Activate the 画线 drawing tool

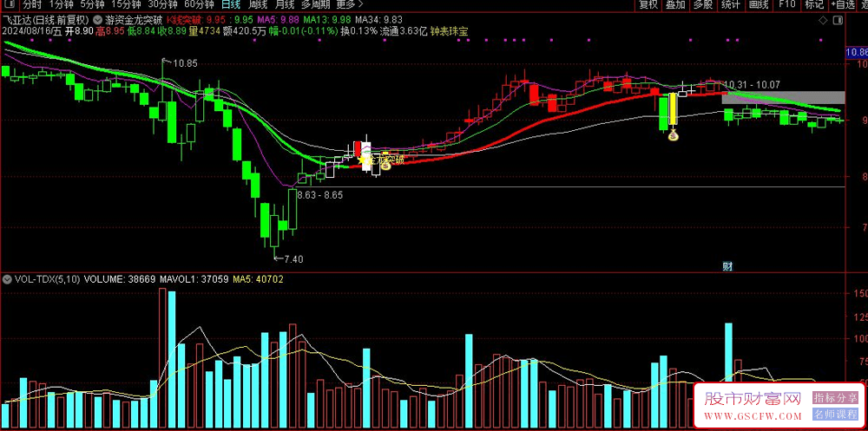tap(759, 5)
